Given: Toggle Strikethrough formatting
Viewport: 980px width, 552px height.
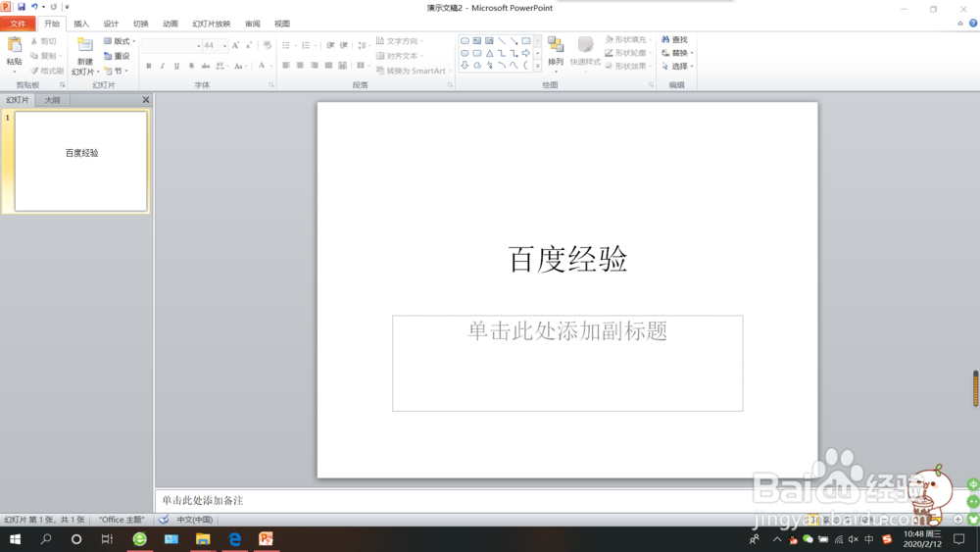Looking at the screenshot, I should (x=206, y=66).
